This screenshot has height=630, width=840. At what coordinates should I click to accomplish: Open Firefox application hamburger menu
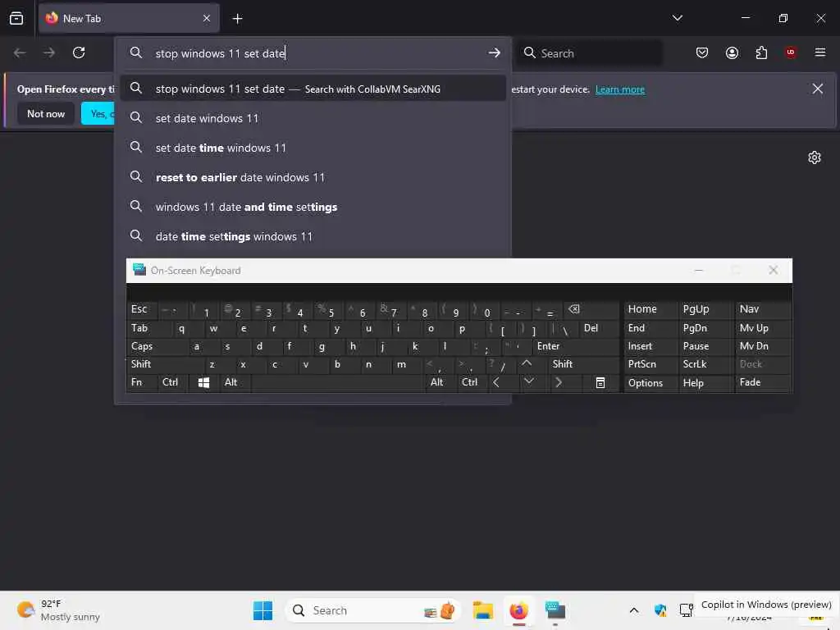(820, 52)
